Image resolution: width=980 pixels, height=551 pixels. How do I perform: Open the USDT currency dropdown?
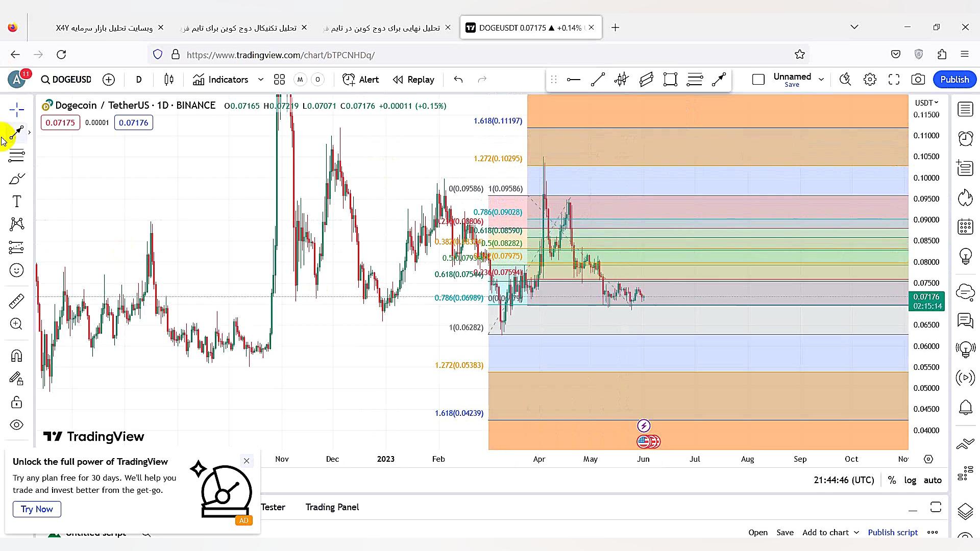(x=926, y=103)
